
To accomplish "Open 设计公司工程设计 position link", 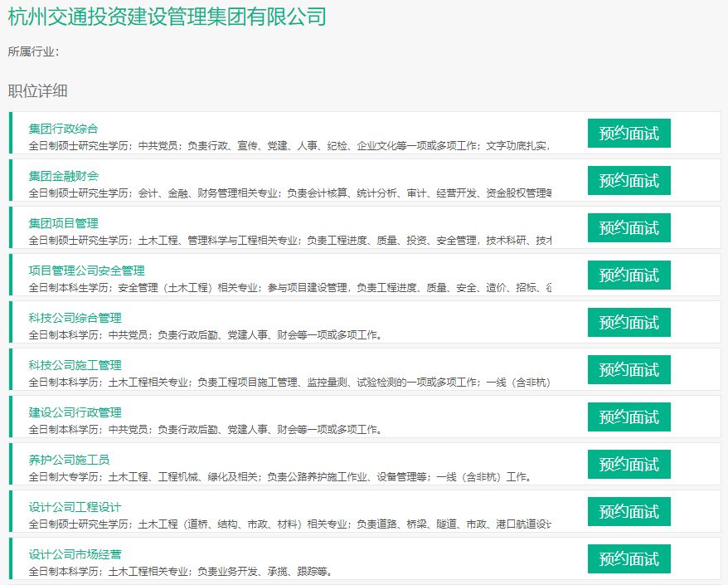I will coord(75,507).
